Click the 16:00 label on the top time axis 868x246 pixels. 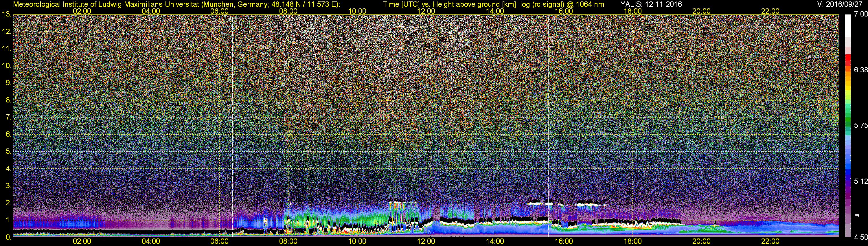[x=564, y=11]
